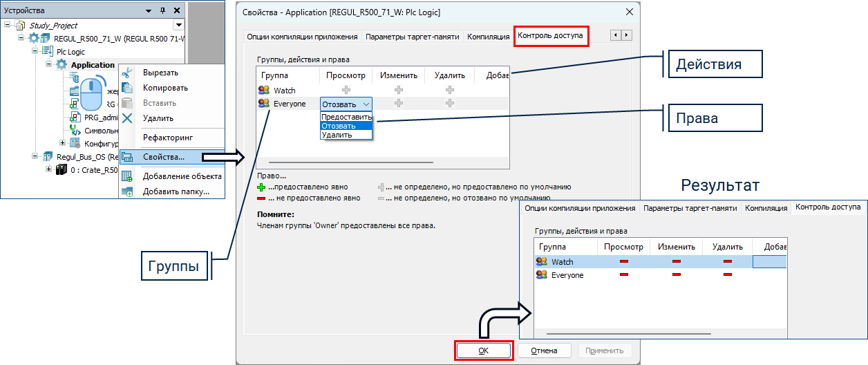Image resolution: width=868 pixels, height=365 pixels.
Task: Click the pin icon in Устройства panel header
Action: (x=162, y=10)
